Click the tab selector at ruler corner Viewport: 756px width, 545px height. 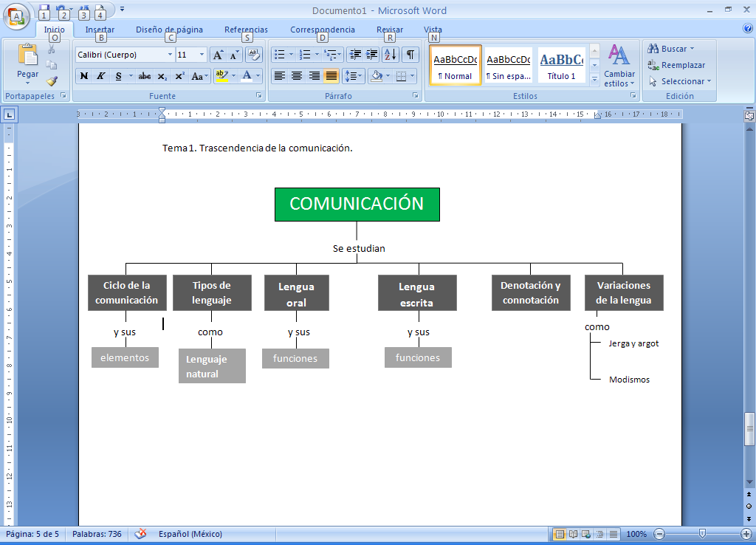[10, 114]
